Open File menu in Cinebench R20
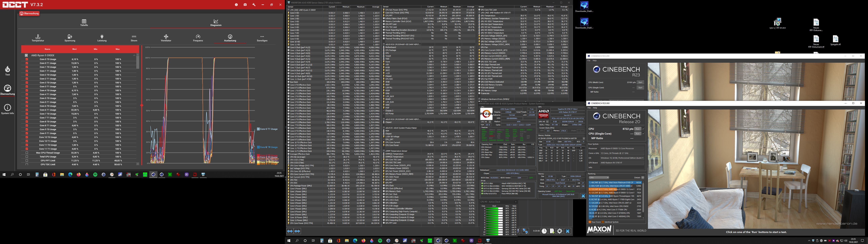Image resolution: width=868 pixels, height=244 pixels. point(589,108)
